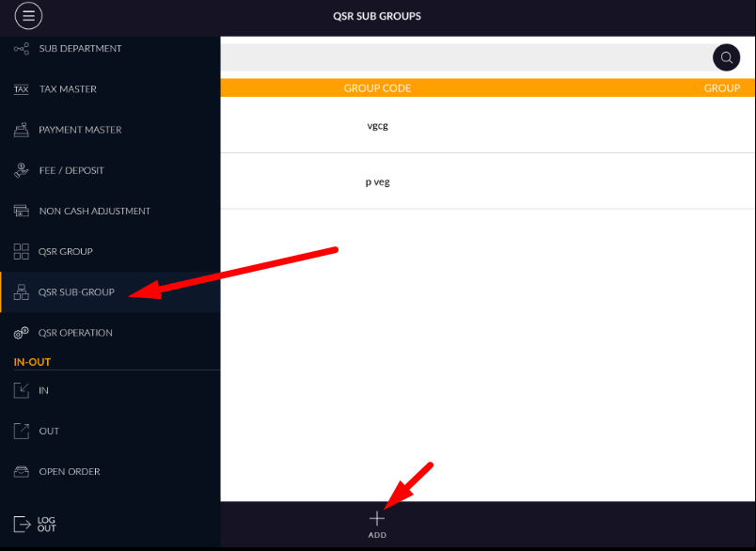
Task: Click the Group column header
Action: (721, 87)
